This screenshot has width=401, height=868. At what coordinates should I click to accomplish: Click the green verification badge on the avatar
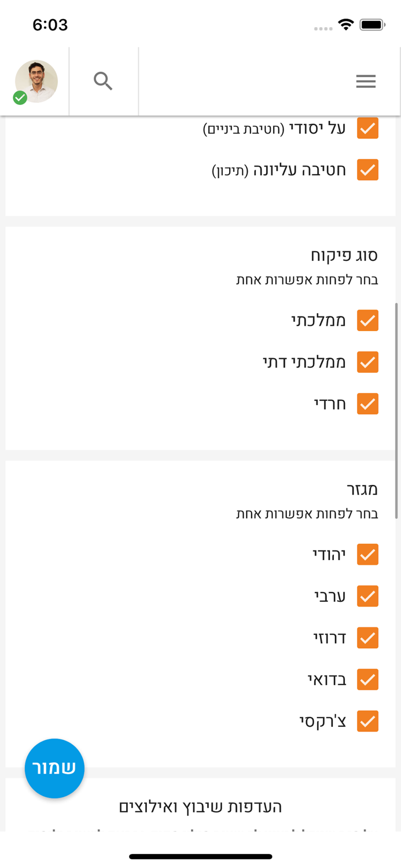19,97
